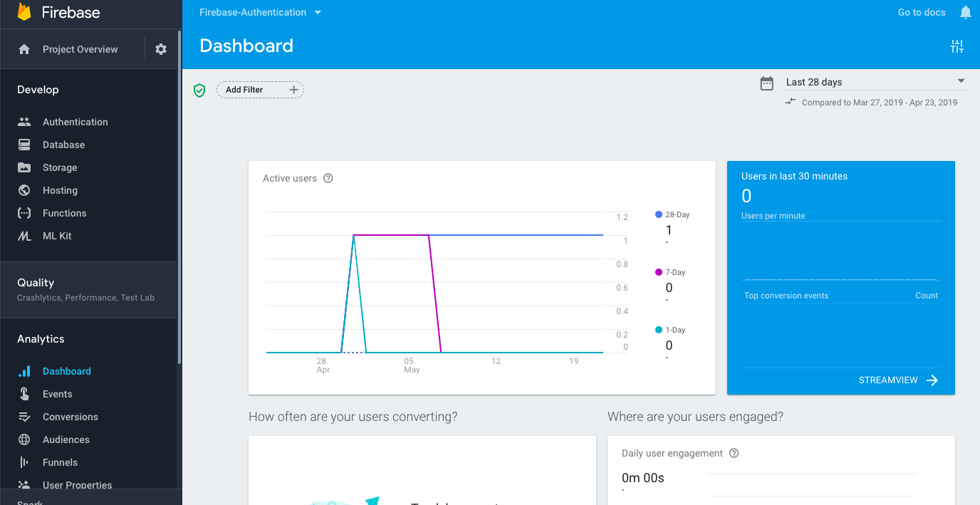Click the Authentication people icon
980x505 pixels.
point(24,122)
